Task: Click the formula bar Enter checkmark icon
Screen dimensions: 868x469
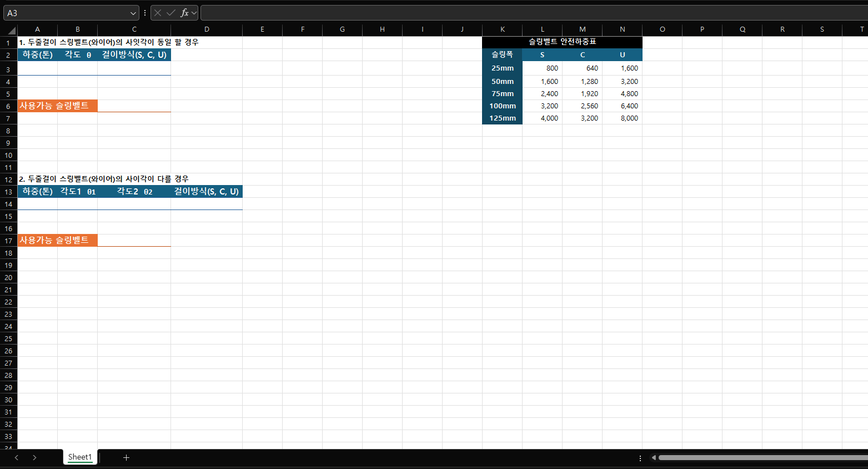Action: tap(171, 13)
